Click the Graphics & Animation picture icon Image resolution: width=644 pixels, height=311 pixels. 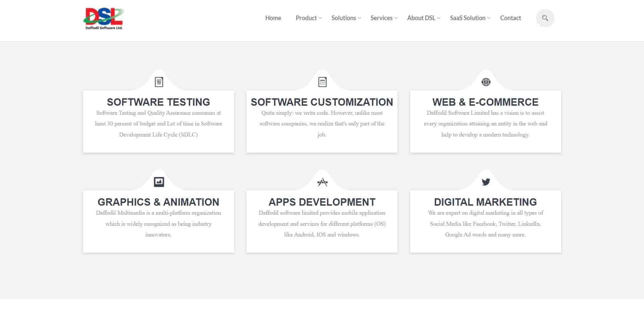(159, 182)
